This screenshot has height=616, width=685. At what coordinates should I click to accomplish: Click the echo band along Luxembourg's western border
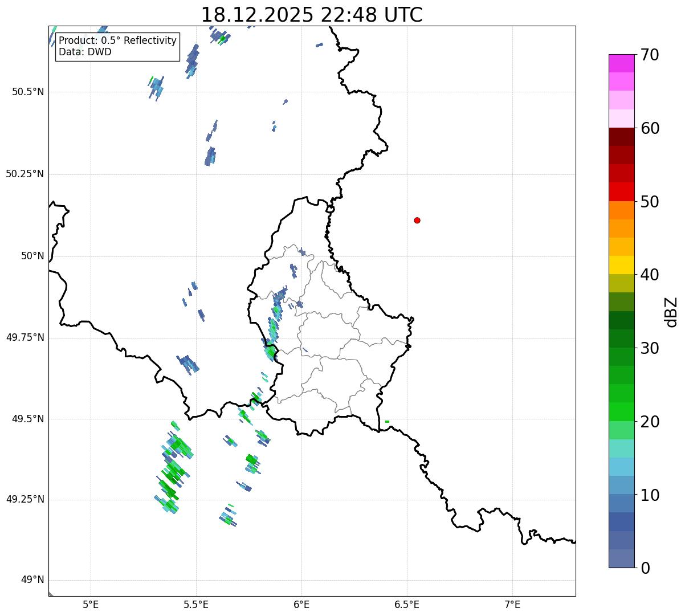pos(274,325)
